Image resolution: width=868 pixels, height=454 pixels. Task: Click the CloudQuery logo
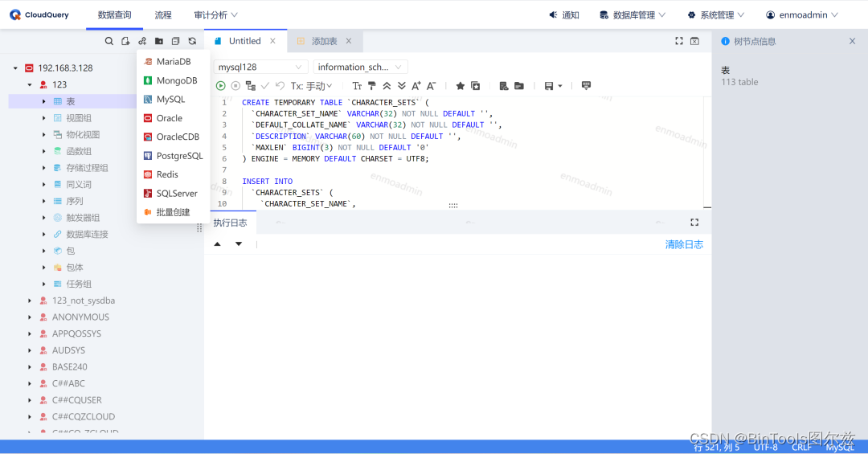tap(39, 15)
